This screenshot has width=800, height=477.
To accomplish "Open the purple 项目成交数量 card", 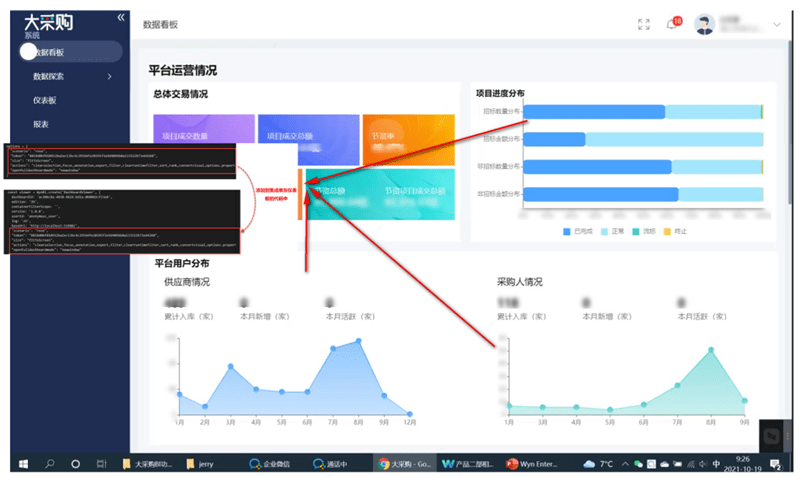I will [204, 129].
